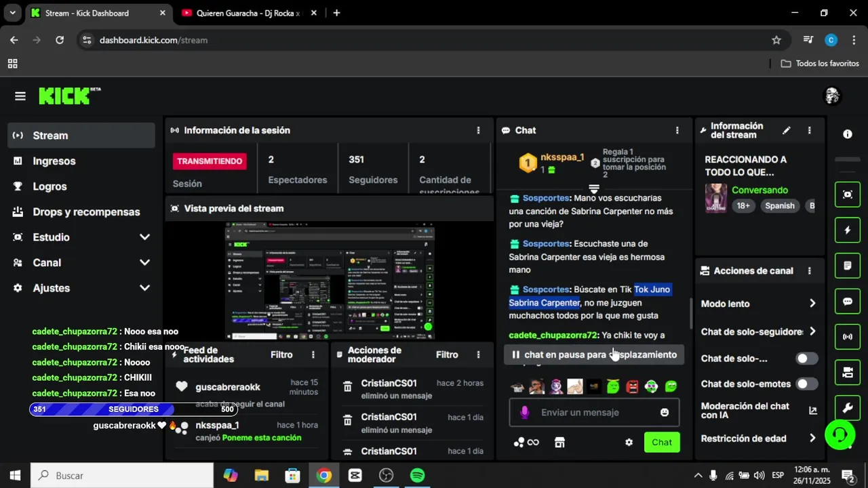868x488 pixels.
Task: Open Moderación del chat con IA link
Action: tap(758, 411)
